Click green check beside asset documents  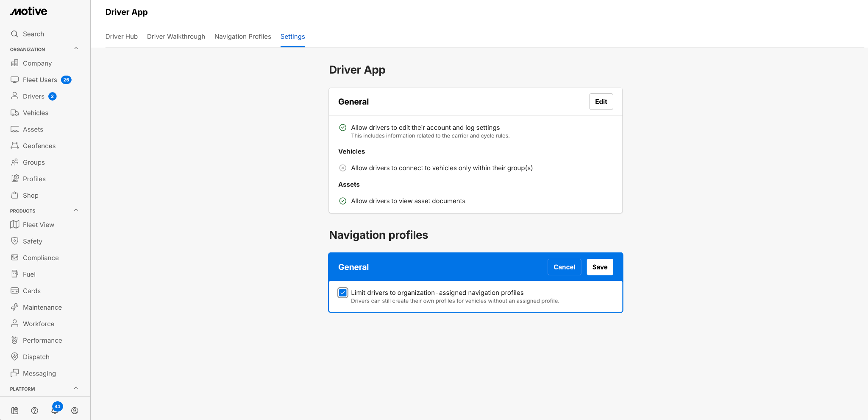343,201
